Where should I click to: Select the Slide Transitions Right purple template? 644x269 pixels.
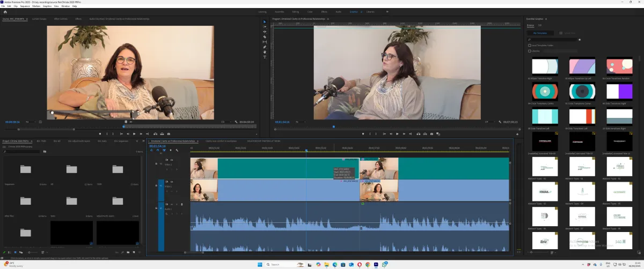point(619,92)
